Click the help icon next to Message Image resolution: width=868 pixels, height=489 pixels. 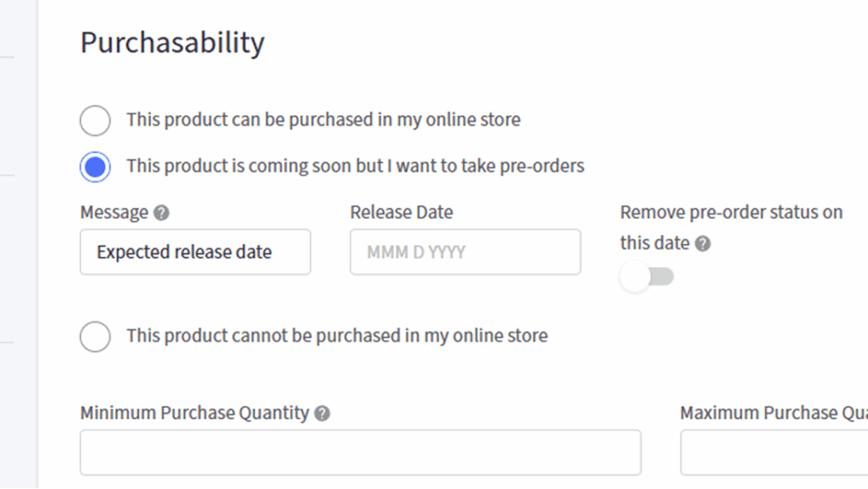point(161,213)
